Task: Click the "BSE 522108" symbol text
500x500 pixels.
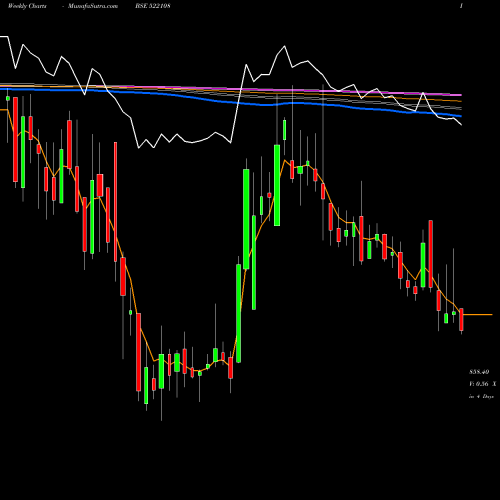Action: pos(153,6)
